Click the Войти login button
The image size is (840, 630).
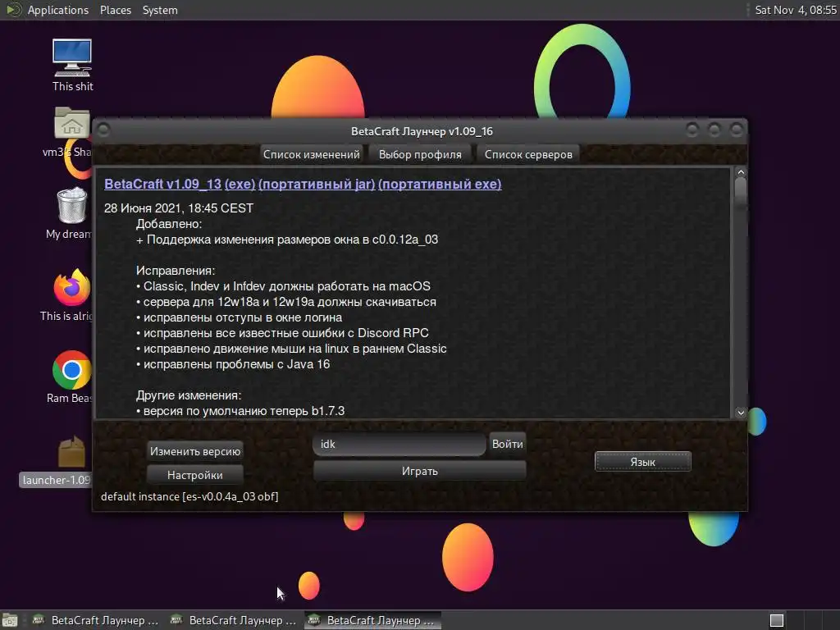(x=507, y=444)
